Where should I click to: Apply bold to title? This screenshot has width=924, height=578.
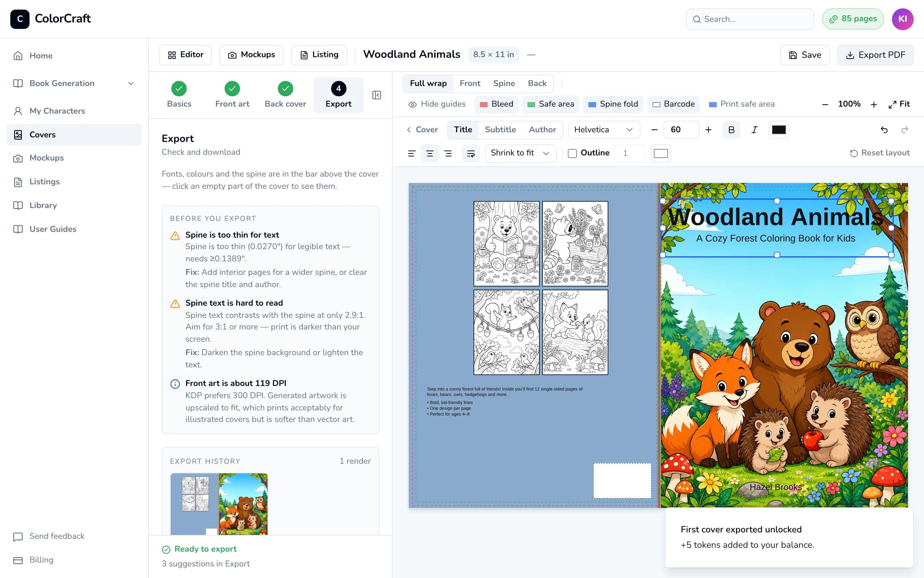731,130
